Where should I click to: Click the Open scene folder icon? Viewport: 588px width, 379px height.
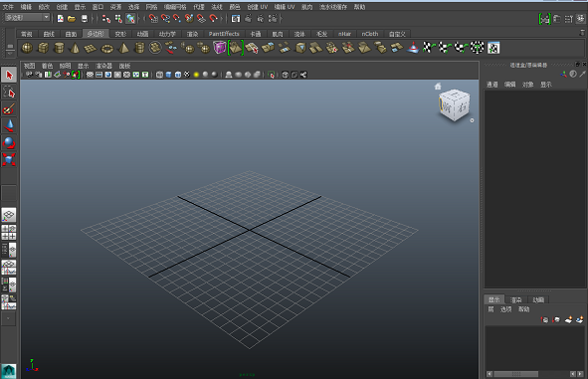[72, 18]
